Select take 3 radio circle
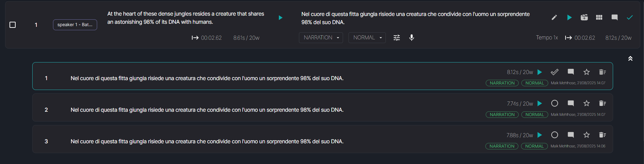644x164 pixels. (x=555, y=135)
